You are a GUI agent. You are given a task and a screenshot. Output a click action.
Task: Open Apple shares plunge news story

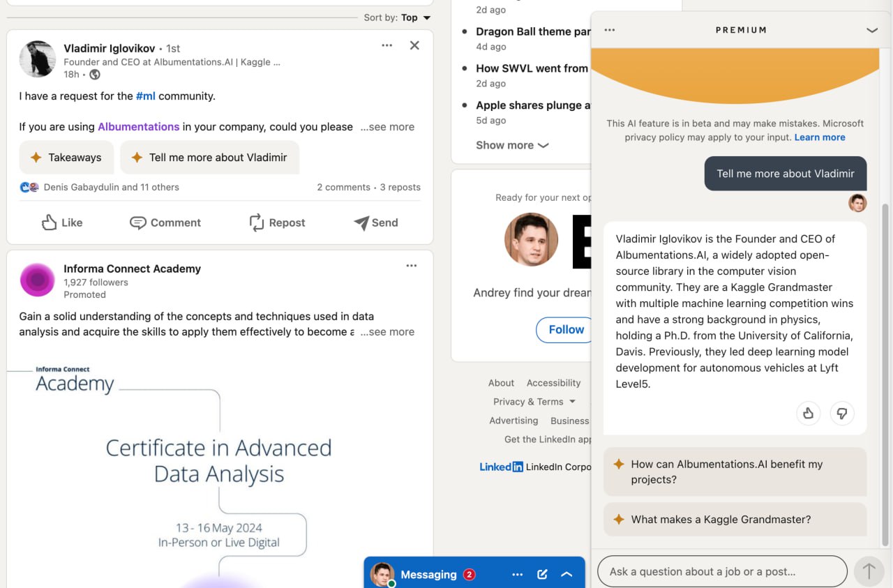click(533, 105)
